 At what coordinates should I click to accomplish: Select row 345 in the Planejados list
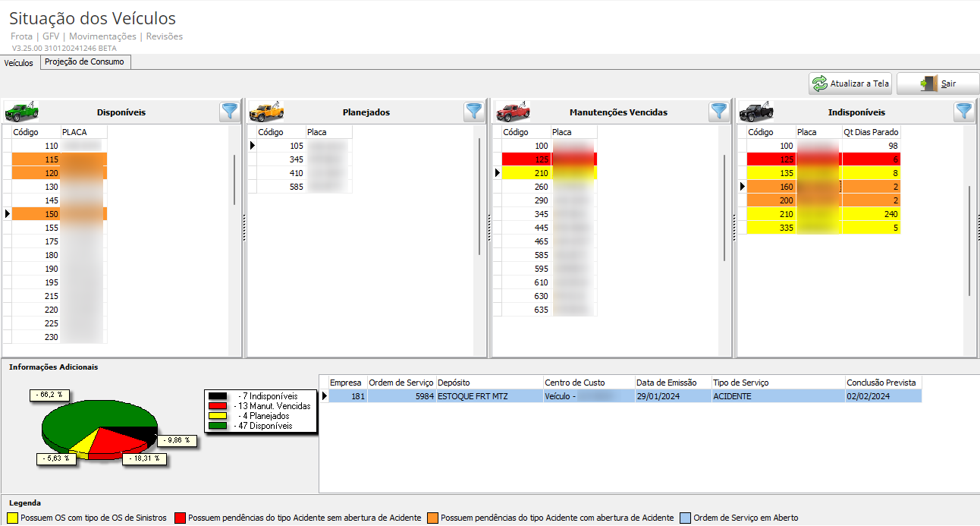tap(304, 159)
